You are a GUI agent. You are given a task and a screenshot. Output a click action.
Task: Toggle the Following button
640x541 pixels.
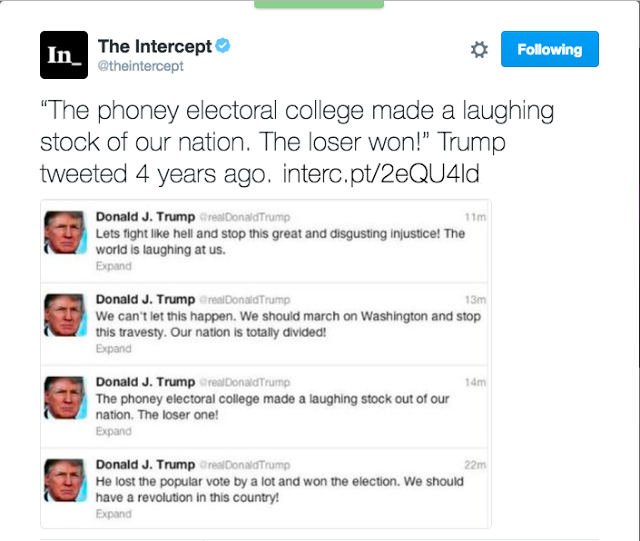(x=549, y=49)
